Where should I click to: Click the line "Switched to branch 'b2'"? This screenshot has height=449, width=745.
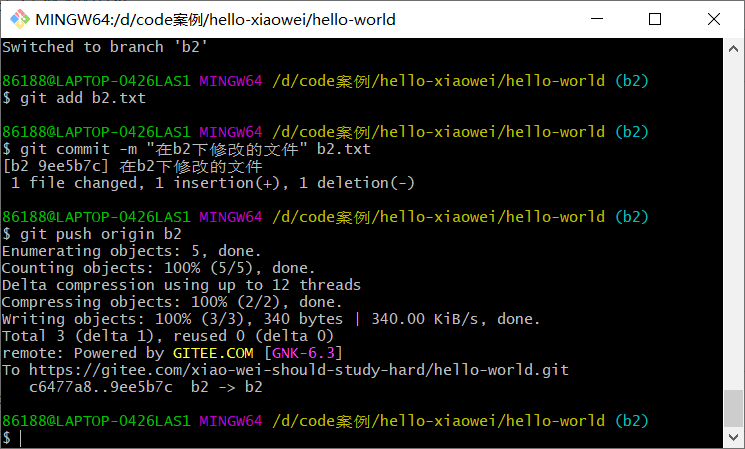click(x=105, y=47)
